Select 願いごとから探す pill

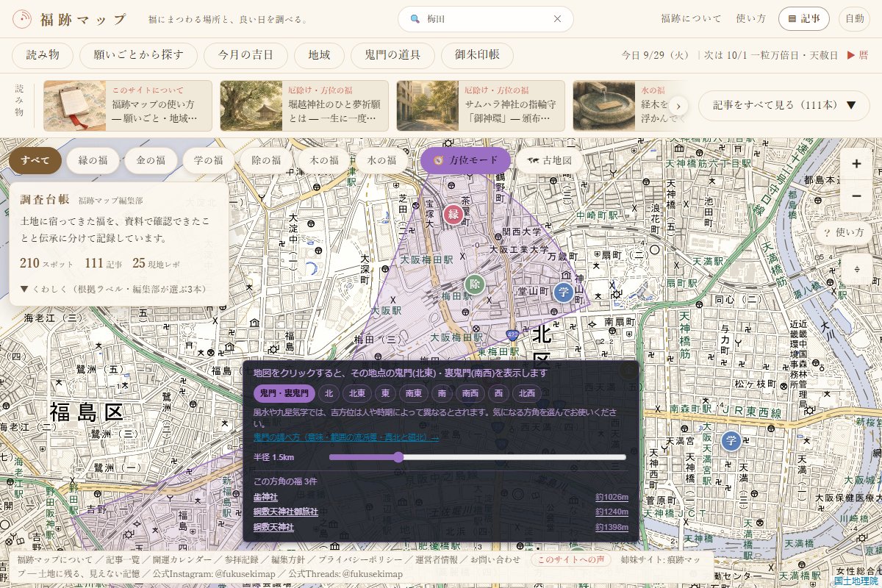click(140, 55)
